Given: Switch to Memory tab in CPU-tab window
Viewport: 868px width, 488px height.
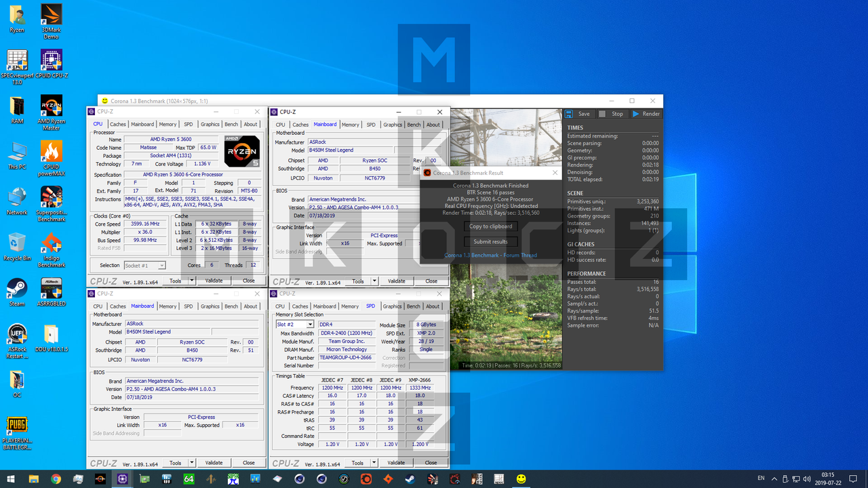Looking at the screenshot, I should click(x=168, y=124).
